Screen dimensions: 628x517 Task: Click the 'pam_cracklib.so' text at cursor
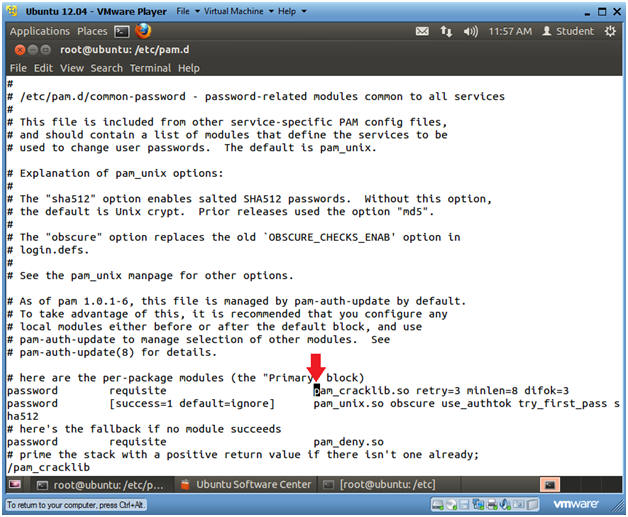361,390
